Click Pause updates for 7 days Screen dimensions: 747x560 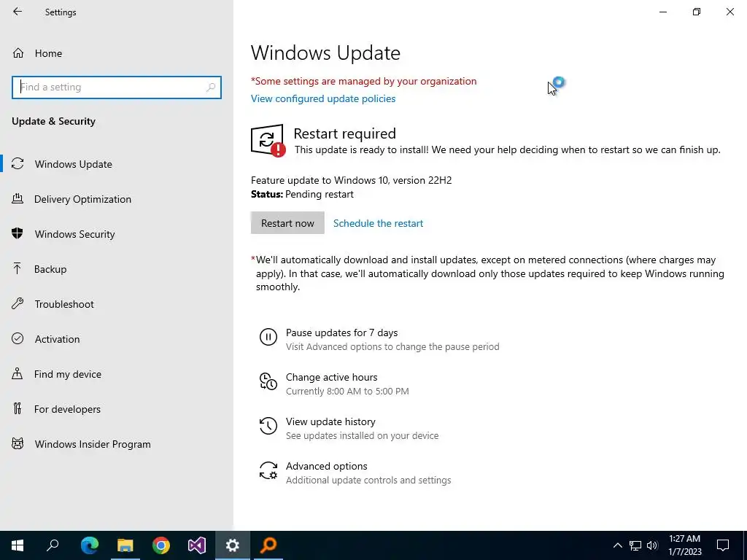pos(341,332)
